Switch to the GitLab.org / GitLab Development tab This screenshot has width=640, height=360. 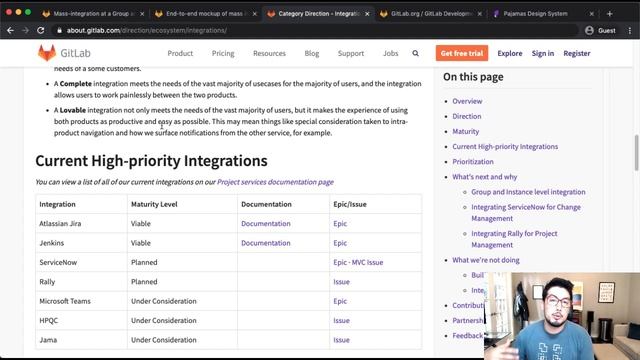point(431,13)
